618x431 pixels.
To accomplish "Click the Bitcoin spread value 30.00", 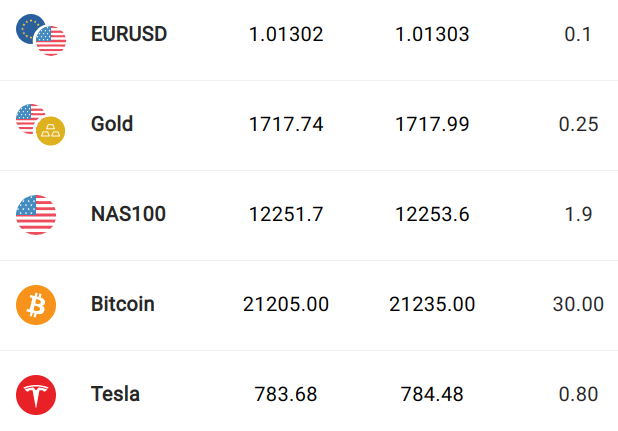I will (x=578, y=304).
